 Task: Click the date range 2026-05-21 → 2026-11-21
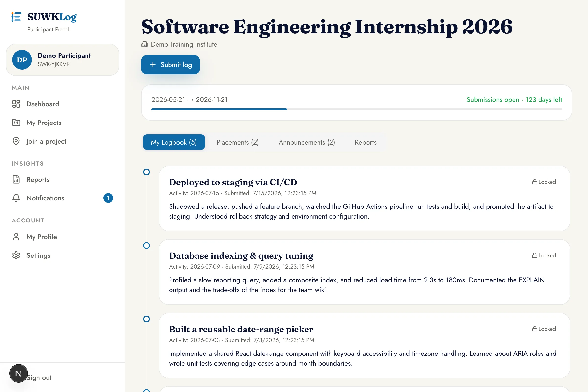(x=189, y=99)
